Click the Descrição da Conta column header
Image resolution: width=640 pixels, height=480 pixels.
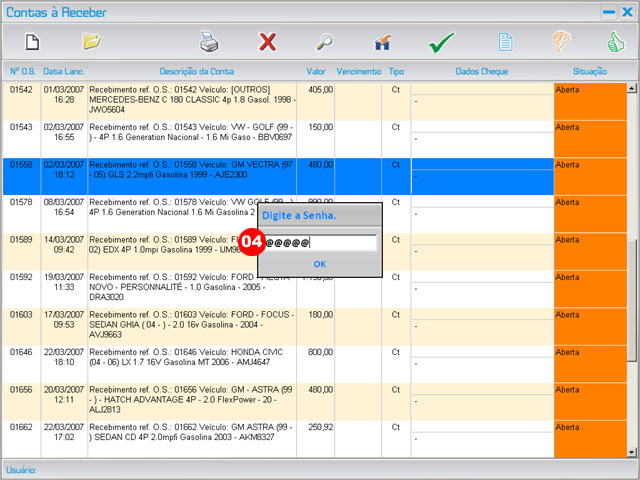[196, 72]
